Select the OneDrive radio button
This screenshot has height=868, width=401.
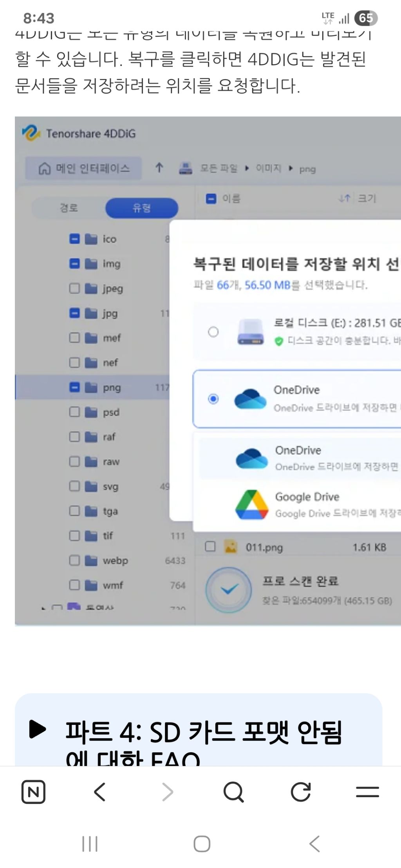[213, 399]
